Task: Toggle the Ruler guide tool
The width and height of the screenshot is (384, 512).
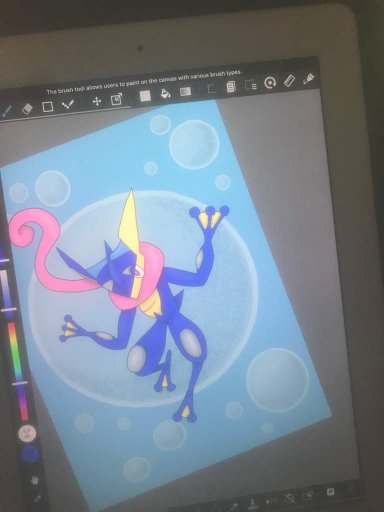Action: tap(289, 81)
